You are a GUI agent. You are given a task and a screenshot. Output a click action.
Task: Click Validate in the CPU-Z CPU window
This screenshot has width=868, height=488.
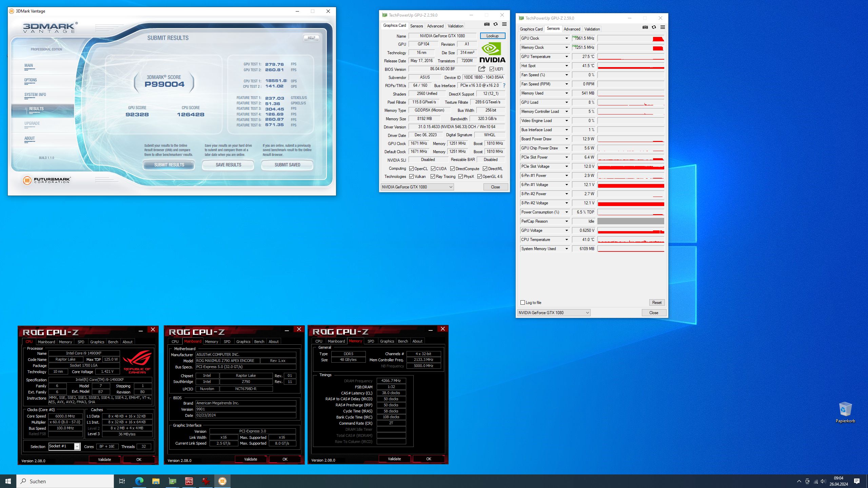(x=104, y=460)
